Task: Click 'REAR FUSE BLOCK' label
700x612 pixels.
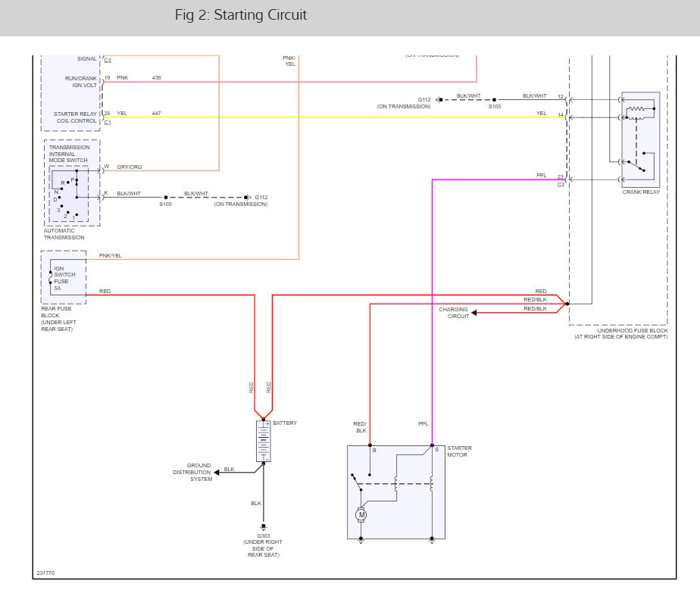Action: (56, 312)
